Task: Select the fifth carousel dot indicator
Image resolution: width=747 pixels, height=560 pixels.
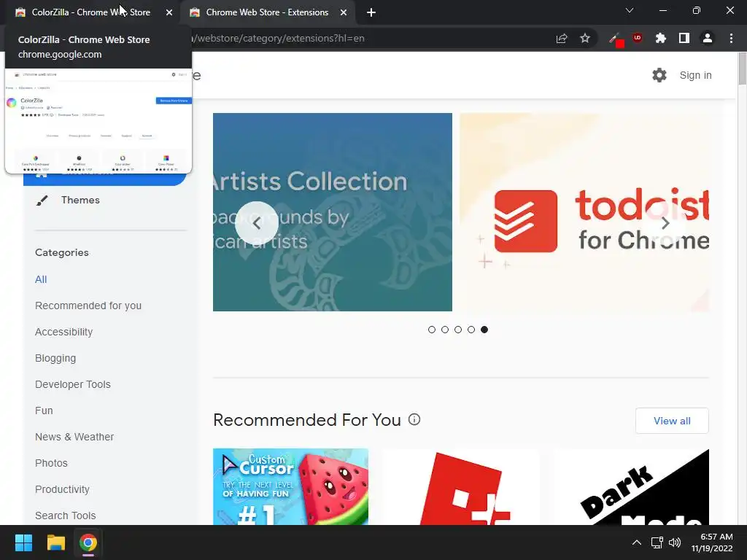Action: tap(484, 330)
